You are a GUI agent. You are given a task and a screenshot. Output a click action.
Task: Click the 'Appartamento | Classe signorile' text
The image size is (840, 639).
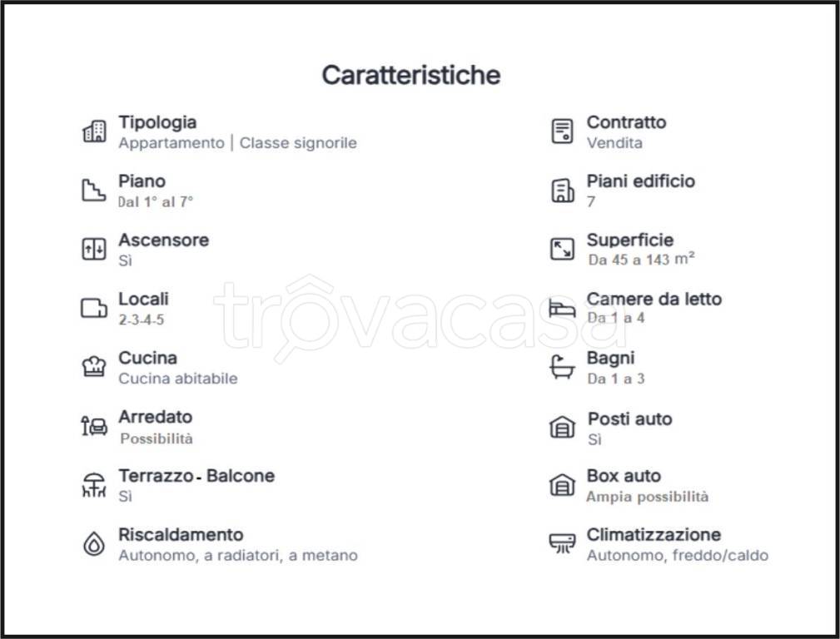point(237,143)
